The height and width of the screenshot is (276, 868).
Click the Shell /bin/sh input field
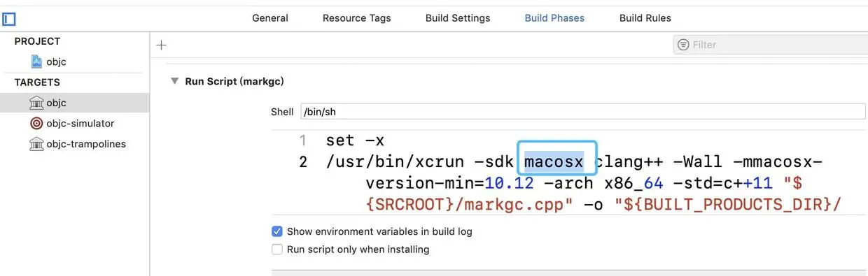pos(583,112)
